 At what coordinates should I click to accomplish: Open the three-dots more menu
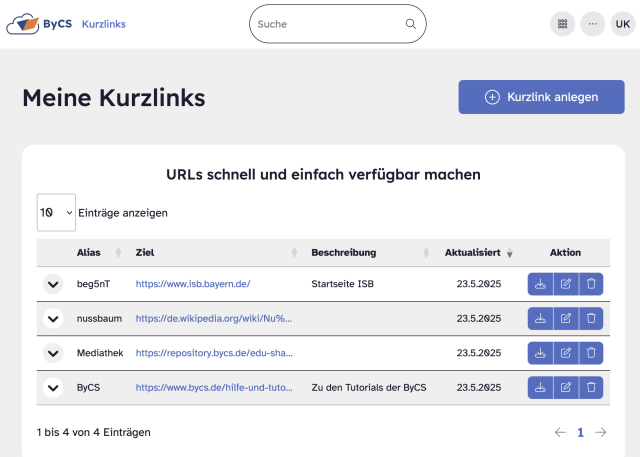(592, 24)
